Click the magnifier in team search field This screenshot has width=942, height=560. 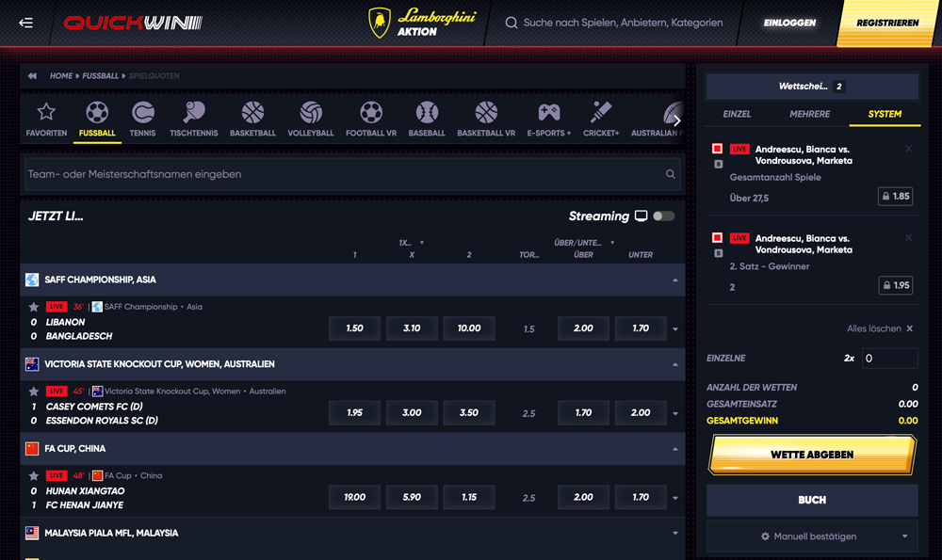pyautogui.click(x=671, y=174)
